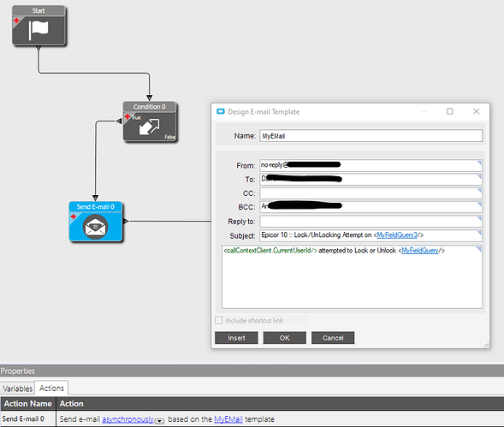Screen dimensions: 504x427
Task: Switch to the Actions tab
Action: point(51,388)
